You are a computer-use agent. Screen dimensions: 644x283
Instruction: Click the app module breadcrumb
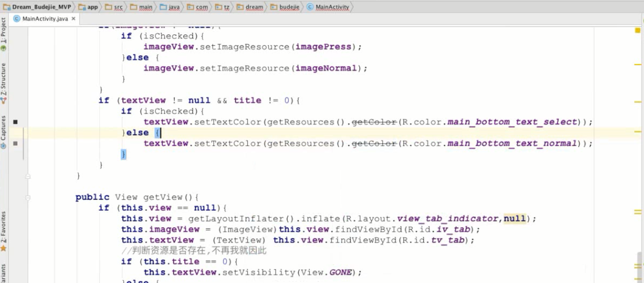[x=89, y=7]
